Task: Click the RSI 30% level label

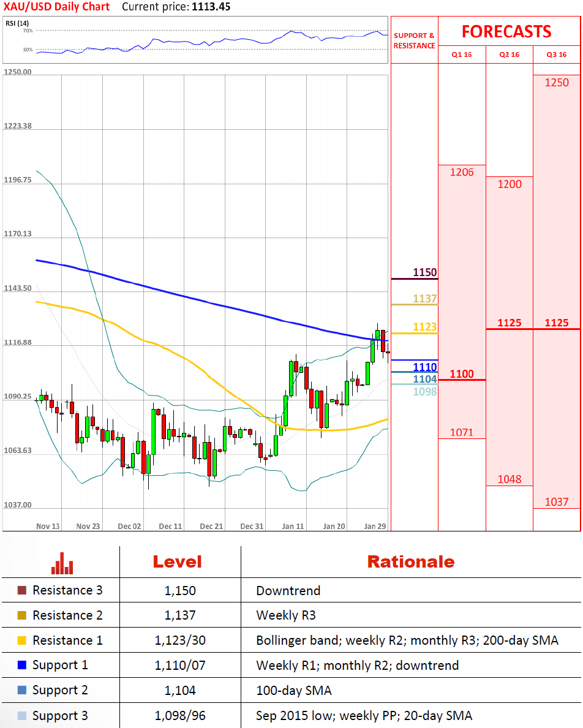Action: (28, 50)
